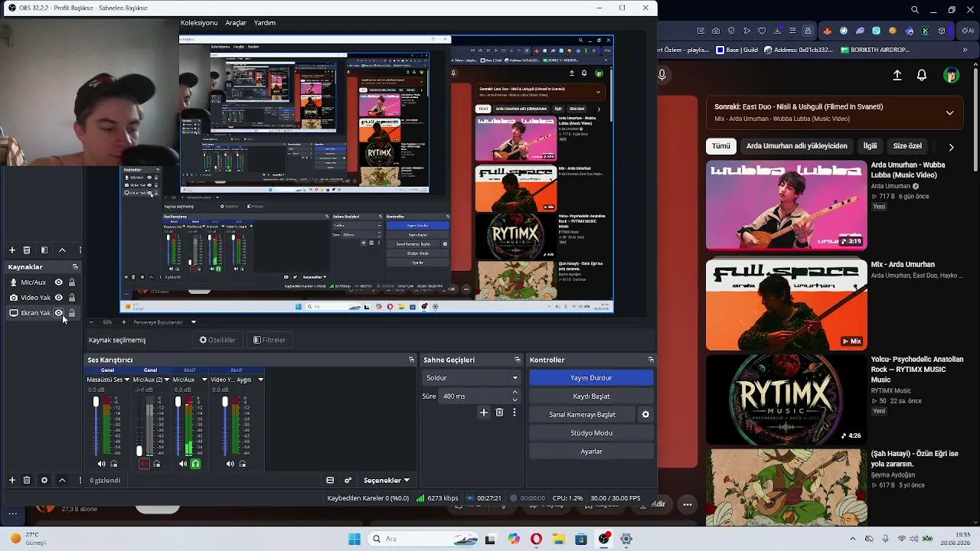The width and height of the screenshot is (980, 551).
Task: Toggle monitoring on Masaüstü Ses channel
Action: [114, 464]
